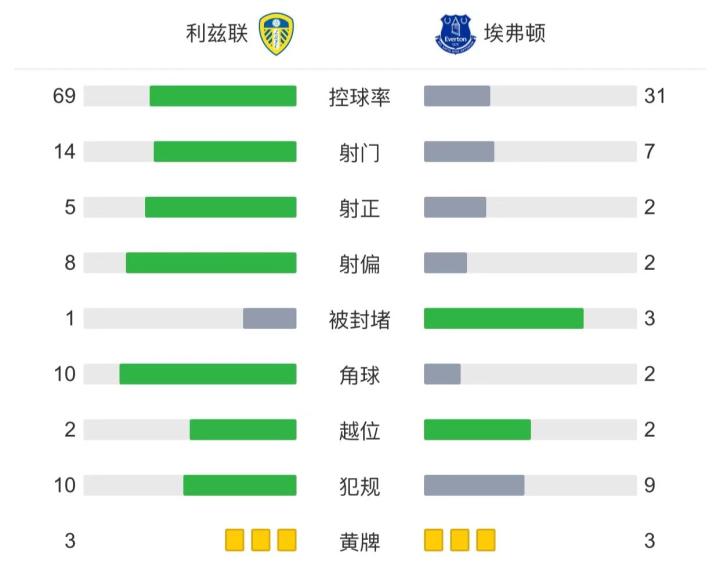Click Everton's last yellow card icon
The width and height of the screenshot is (720, 566).
(486, 541)
